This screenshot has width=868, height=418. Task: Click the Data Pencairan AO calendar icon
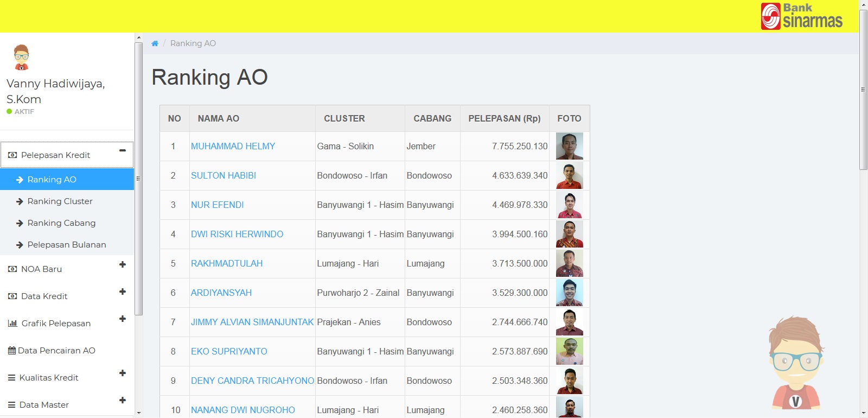click(12, 351)
